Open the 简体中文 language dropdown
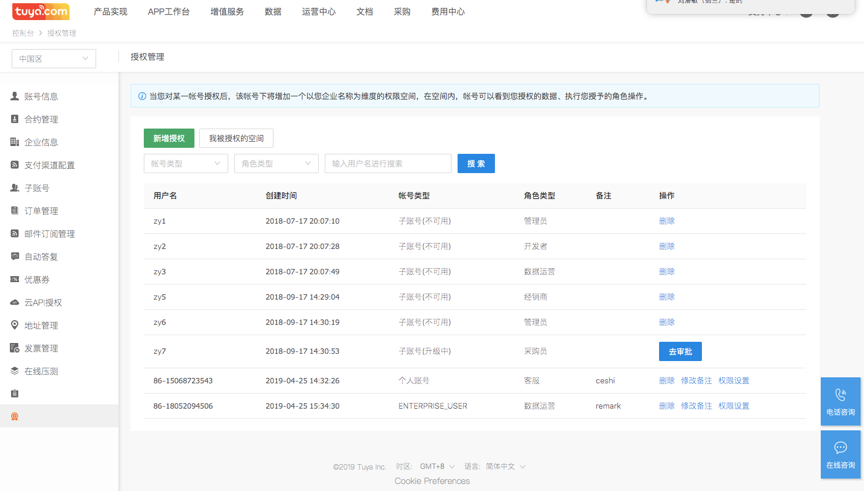The image size is (864, 491). point(505,466)
